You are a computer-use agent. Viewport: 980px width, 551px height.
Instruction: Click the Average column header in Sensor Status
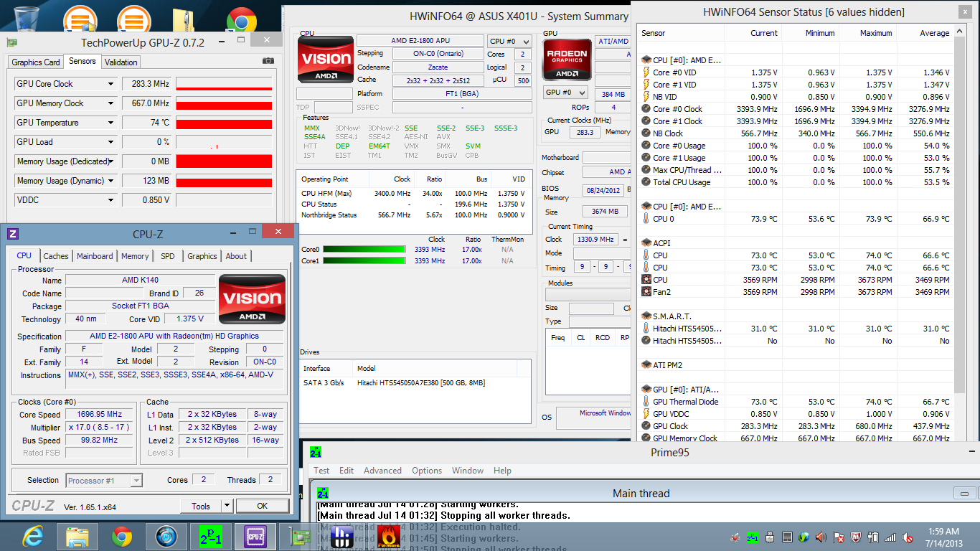coord(925,33)
